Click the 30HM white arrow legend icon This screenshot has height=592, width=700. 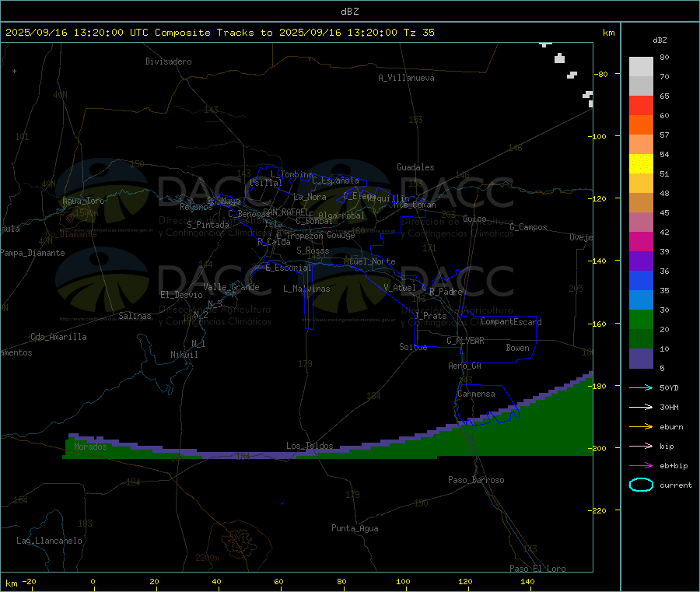tap(641, 407)
